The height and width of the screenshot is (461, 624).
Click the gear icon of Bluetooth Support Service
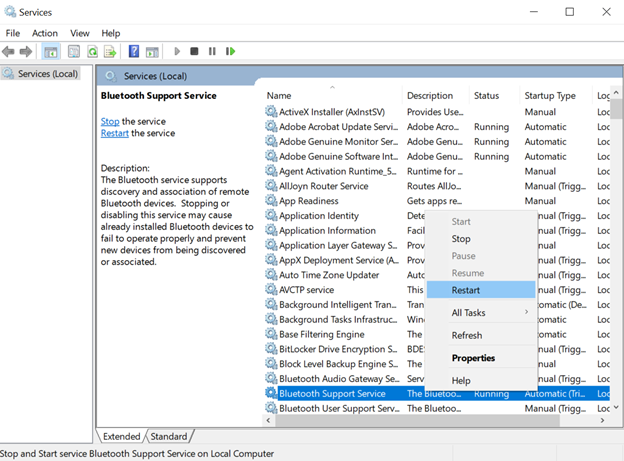pos(271,393)
